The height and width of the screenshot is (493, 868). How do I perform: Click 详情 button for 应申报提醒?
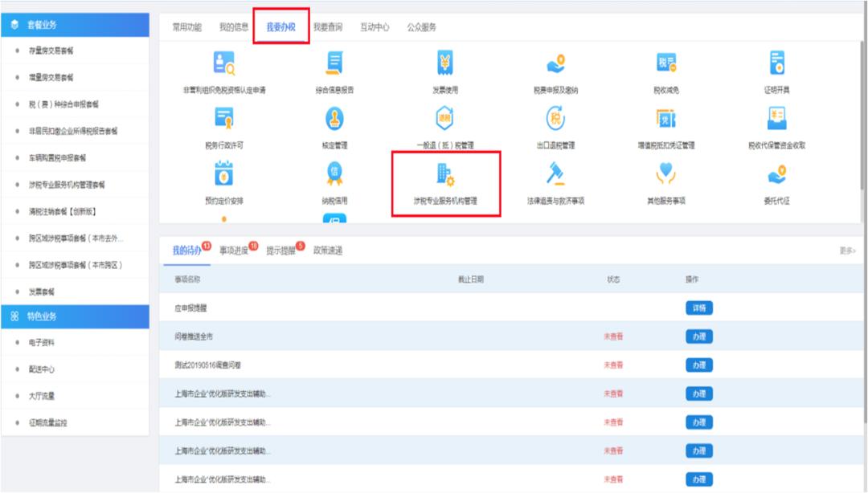point(698,308)
